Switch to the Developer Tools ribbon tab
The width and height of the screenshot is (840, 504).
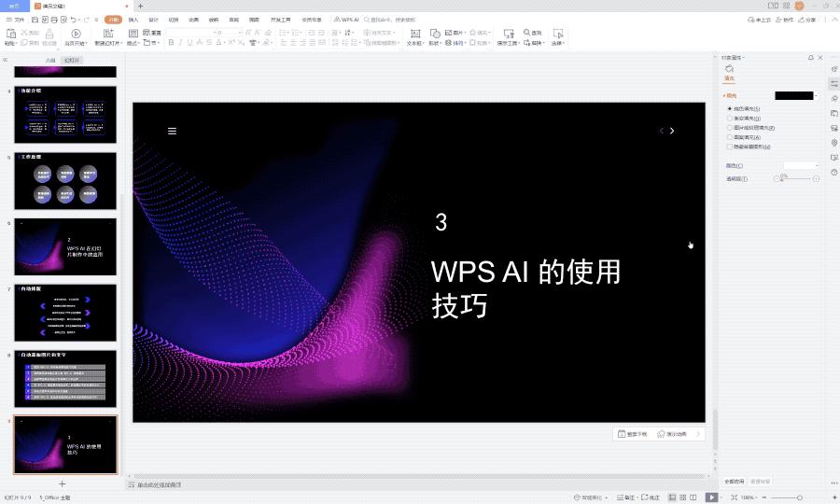pos(280,20)
